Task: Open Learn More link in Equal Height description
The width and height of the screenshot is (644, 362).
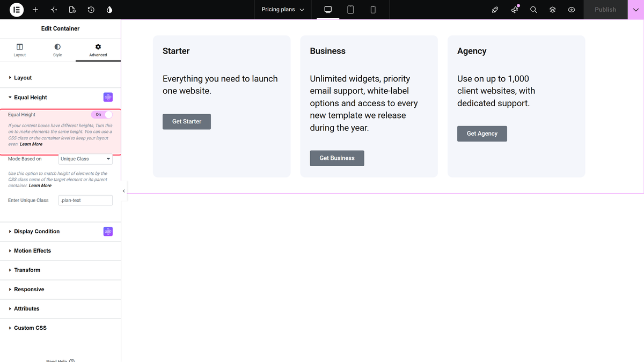Action: [31, 144]
